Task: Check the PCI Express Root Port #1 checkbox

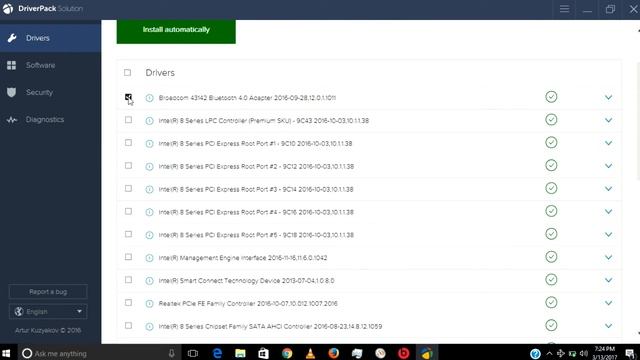Action: pyautogui.click(x=128, y=143)
